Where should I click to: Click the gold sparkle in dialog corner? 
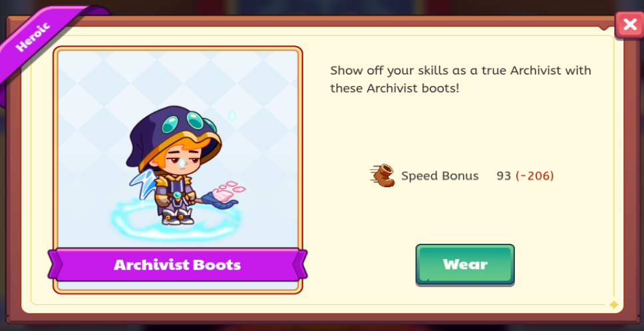point(613,304)
